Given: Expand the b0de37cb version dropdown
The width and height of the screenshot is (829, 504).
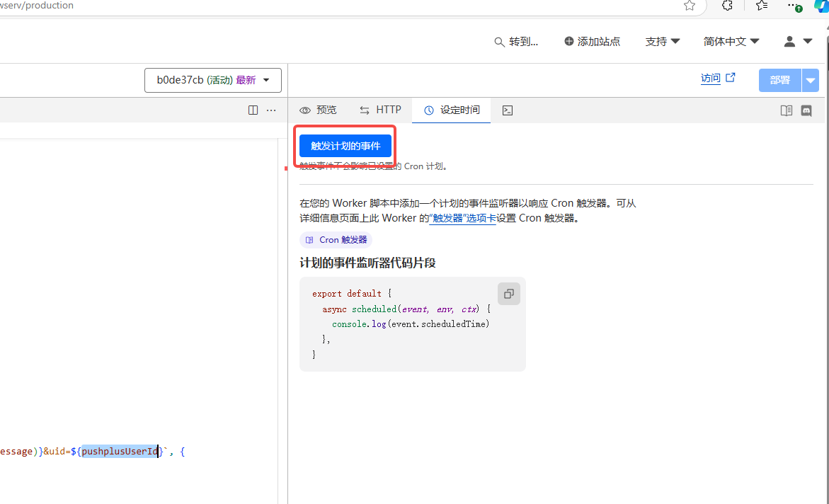Looking at the screenshot, I should click(x=213, y=80).
